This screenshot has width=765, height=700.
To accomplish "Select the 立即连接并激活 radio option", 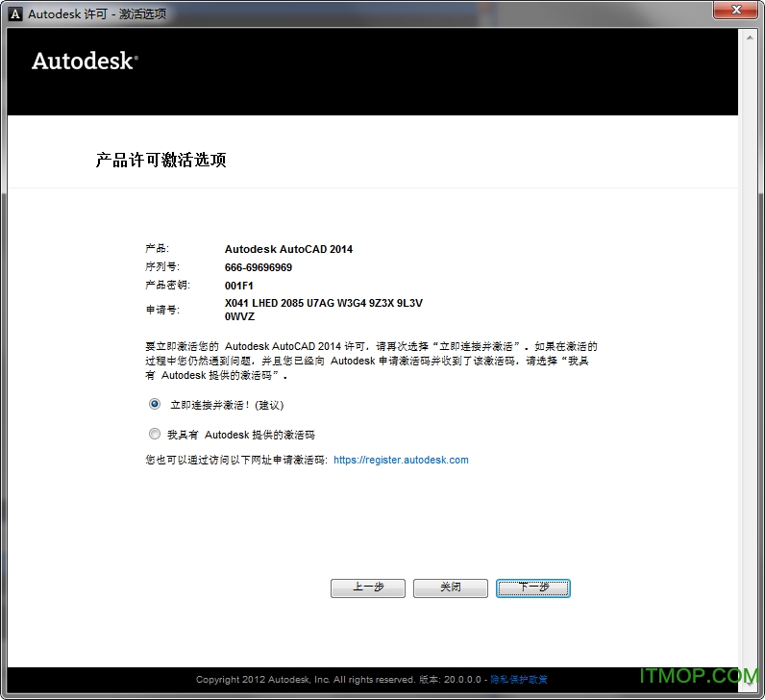I will point(155,404).
